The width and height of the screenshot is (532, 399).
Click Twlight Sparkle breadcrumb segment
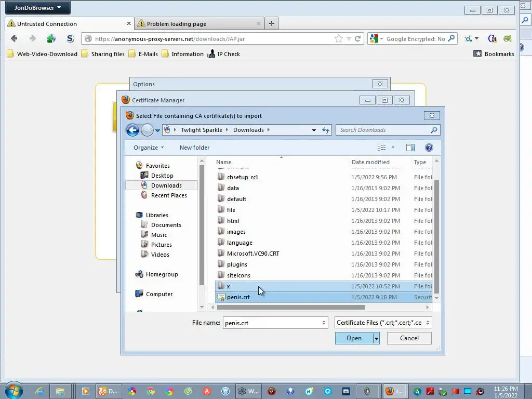[202, 130]
